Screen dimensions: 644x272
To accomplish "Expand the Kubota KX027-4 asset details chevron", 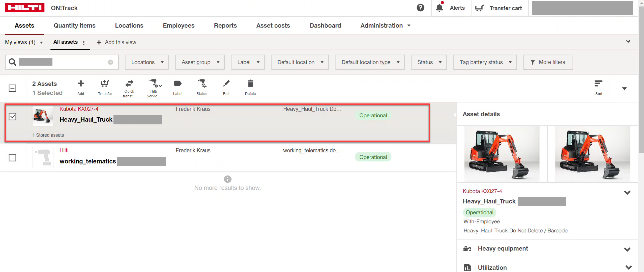I will point(627,193).
